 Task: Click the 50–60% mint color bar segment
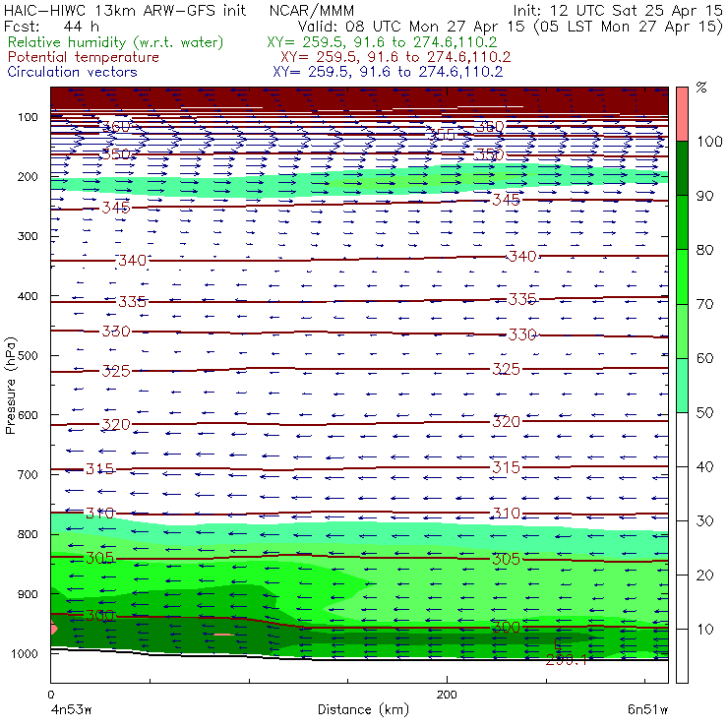point(682,386)
